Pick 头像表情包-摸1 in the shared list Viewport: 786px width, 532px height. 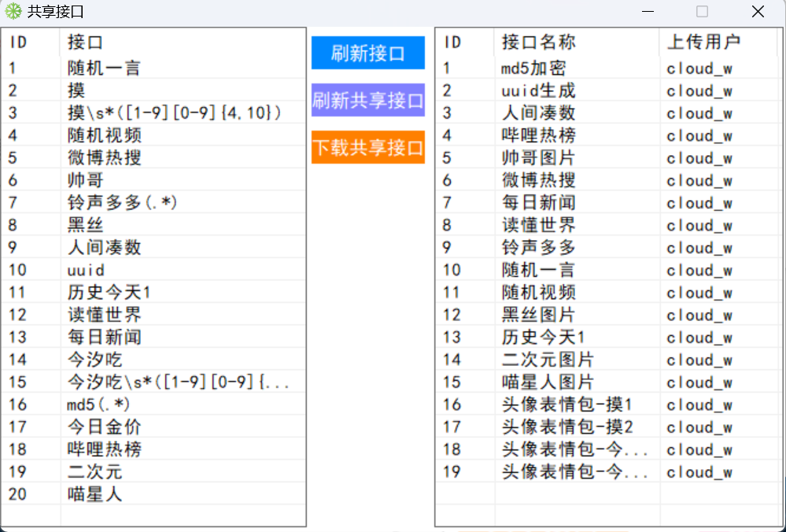566,405
